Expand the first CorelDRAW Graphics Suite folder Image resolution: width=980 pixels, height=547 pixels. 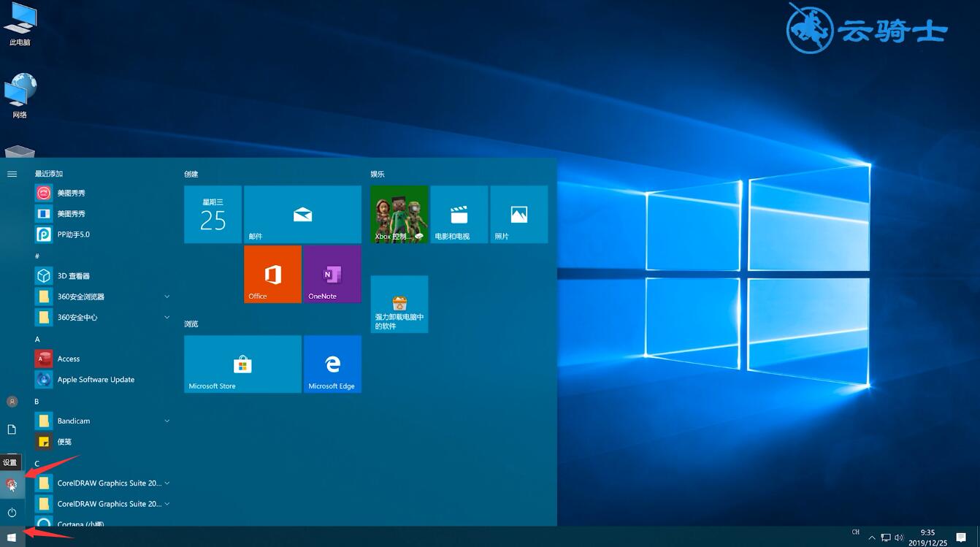(102, 483)
